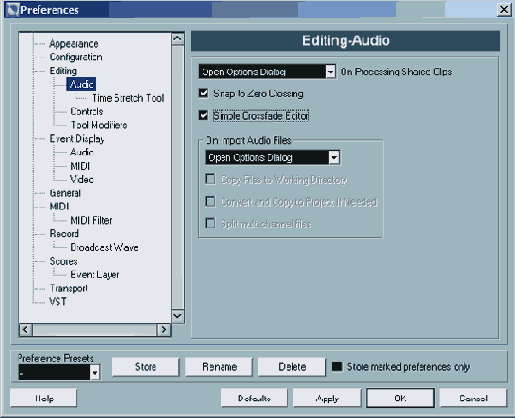Uncheck Simple Crossfade Editor
This screenshot has width=515, height=418.
[x=203, y=115]
